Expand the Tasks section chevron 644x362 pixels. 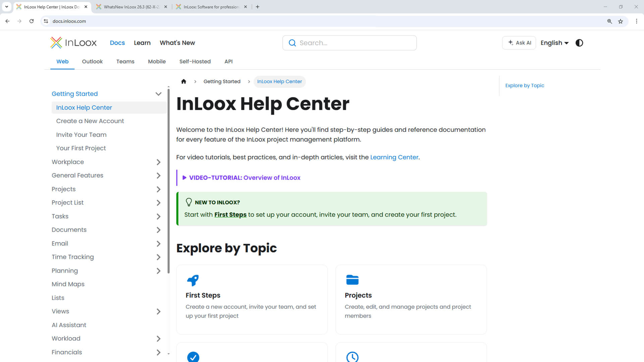(x=158, y=217)
